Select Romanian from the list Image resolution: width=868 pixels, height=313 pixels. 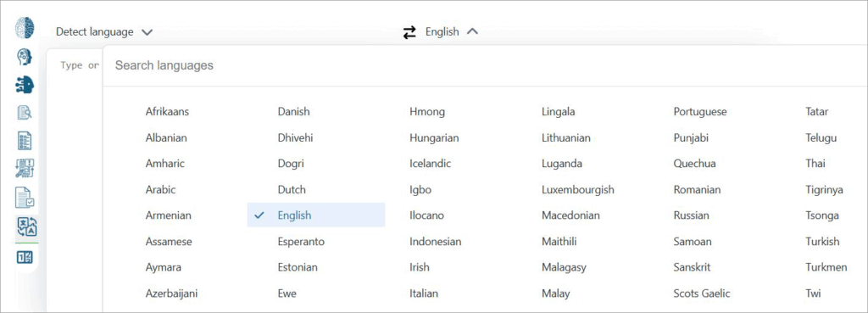point(698,189)
